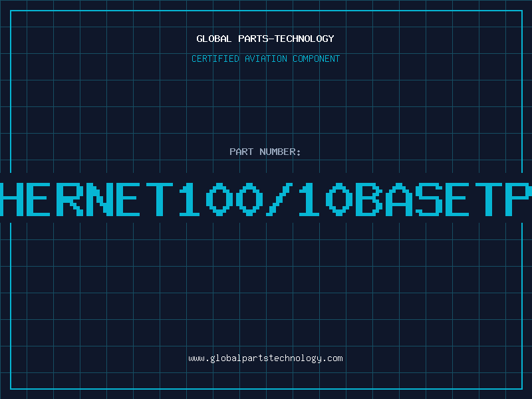Click the PART NUMBER: label

265,152
